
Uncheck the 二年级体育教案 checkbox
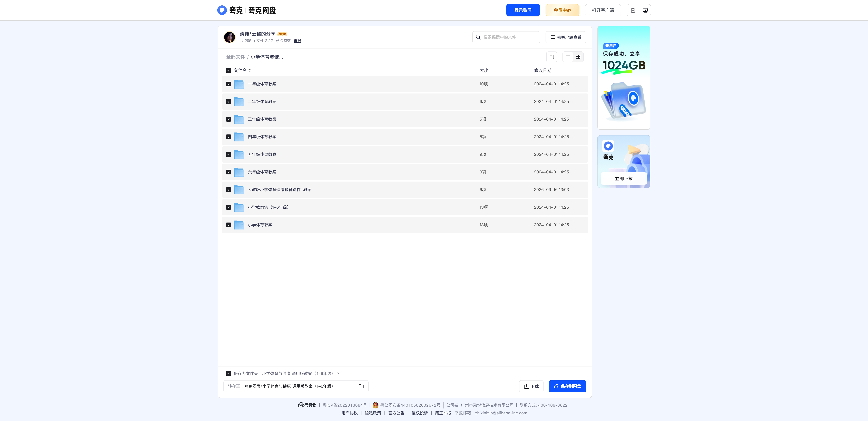click(229, 102)
